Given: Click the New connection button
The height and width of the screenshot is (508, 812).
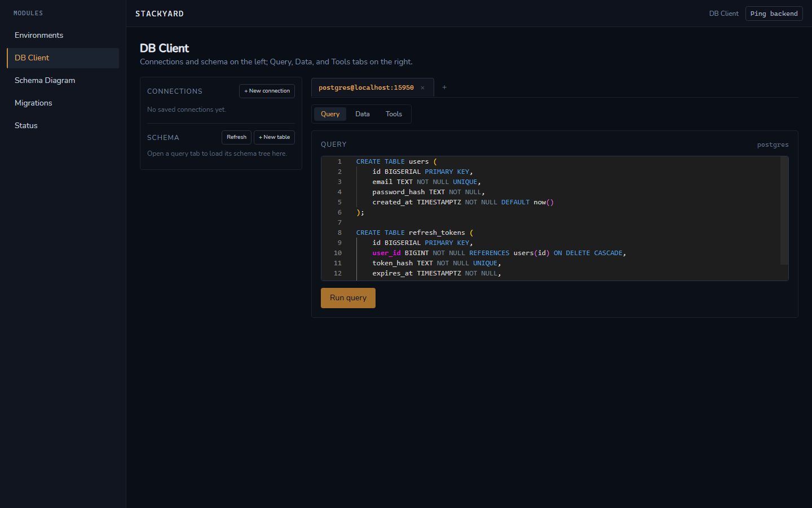Looking at the screenshot, I should [267, 91].
